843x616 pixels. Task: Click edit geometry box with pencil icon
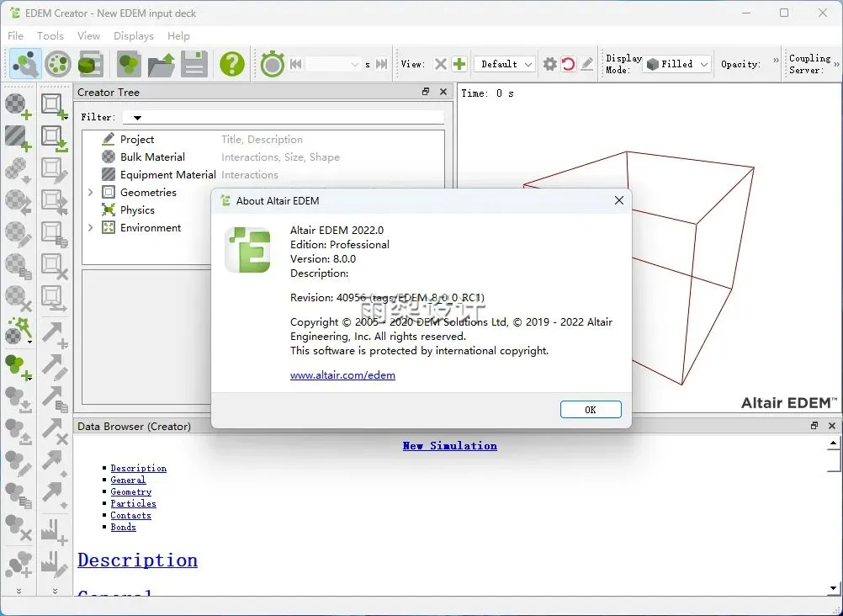[x=55, y=170]
